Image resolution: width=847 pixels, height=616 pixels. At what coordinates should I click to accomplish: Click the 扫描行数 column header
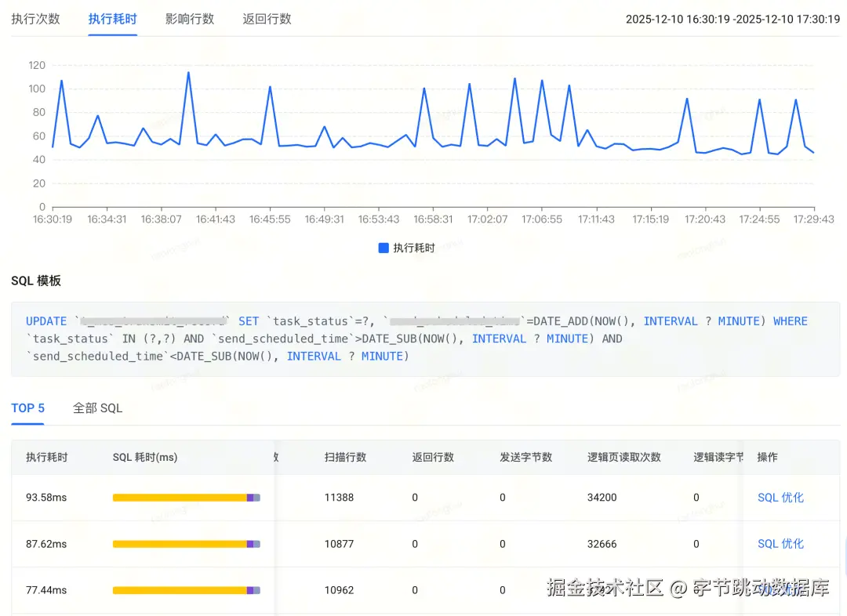(345, 457)
